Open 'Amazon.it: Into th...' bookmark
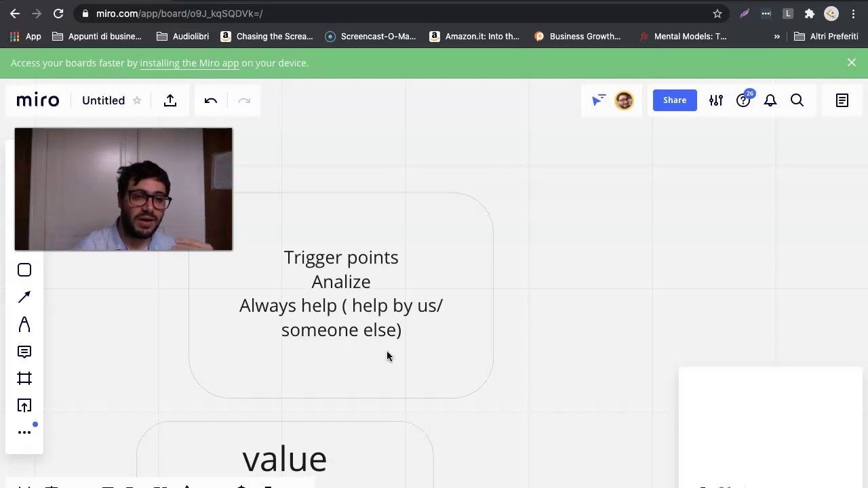868x488 pixels. (475, 37)
